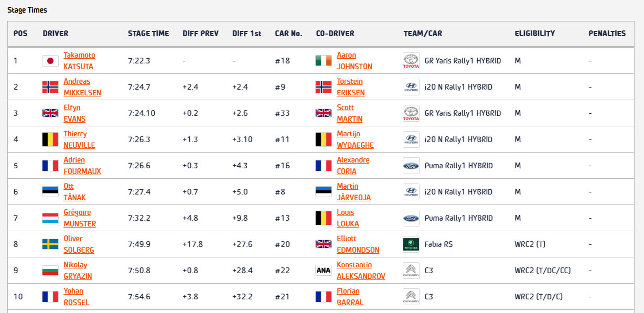
Task: Click the Ford logo in Fourmaux's row
Action: point(411,166)
